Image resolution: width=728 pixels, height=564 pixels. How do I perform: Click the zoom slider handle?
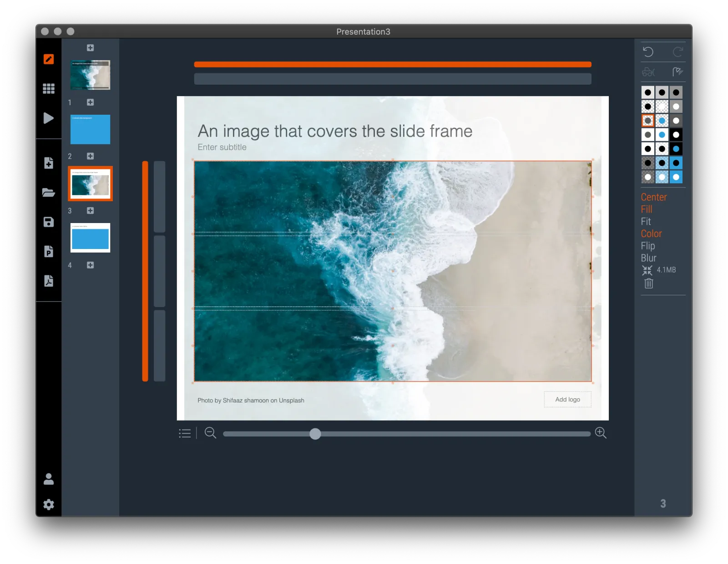click(x=315, y=434)
